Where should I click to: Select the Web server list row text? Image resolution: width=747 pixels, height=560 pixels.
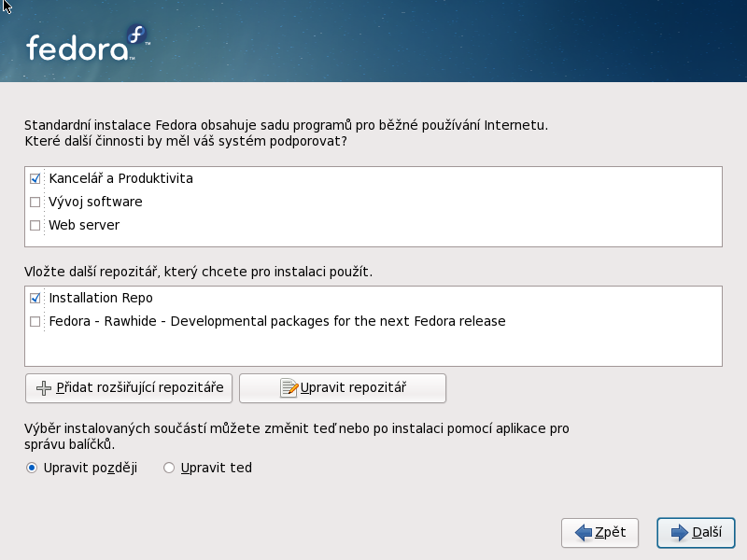point(84,225)
